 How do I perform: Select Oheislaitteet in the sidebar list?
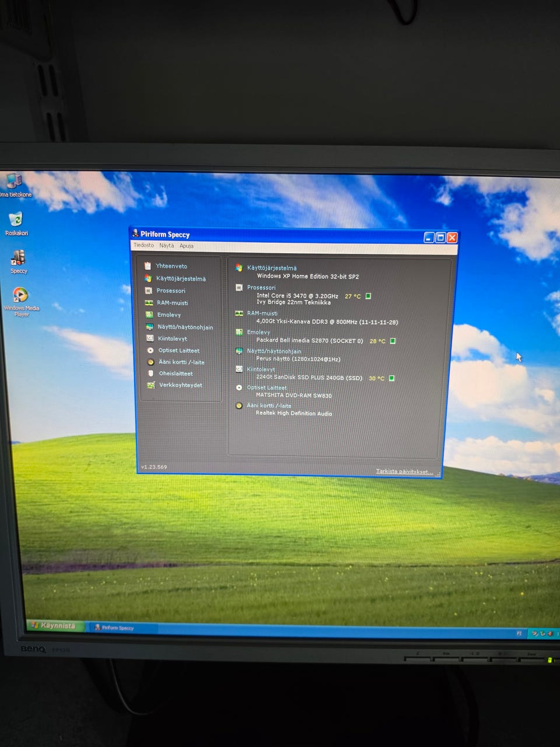tap(176, 373)
